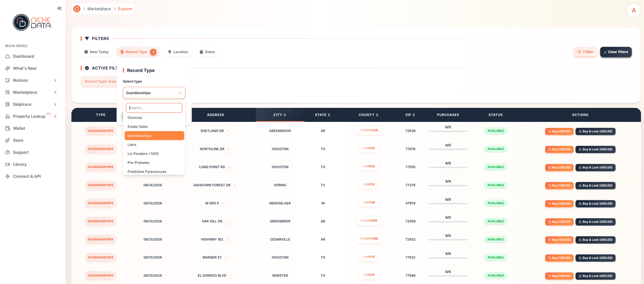
Task: Expand the Notices submenu arrow
Action: coord(55,80)
